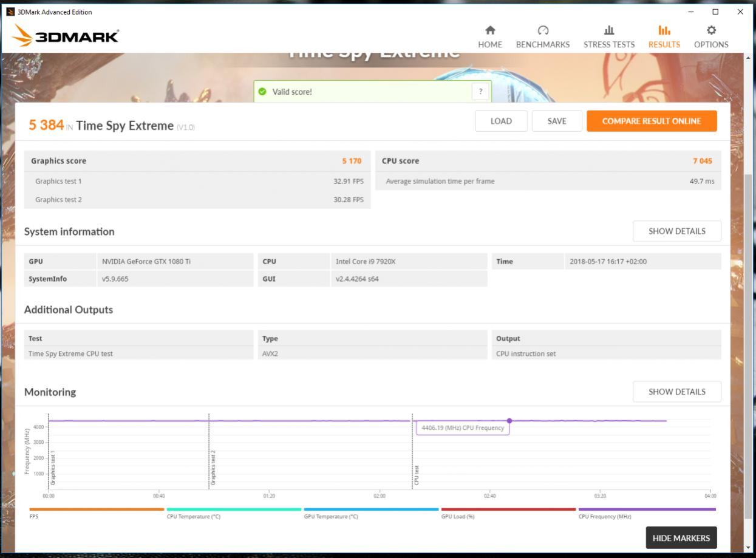This screenshot has width=756, height=558.
Task: Click the Additional Outputs heading
Action: point(69,310)
